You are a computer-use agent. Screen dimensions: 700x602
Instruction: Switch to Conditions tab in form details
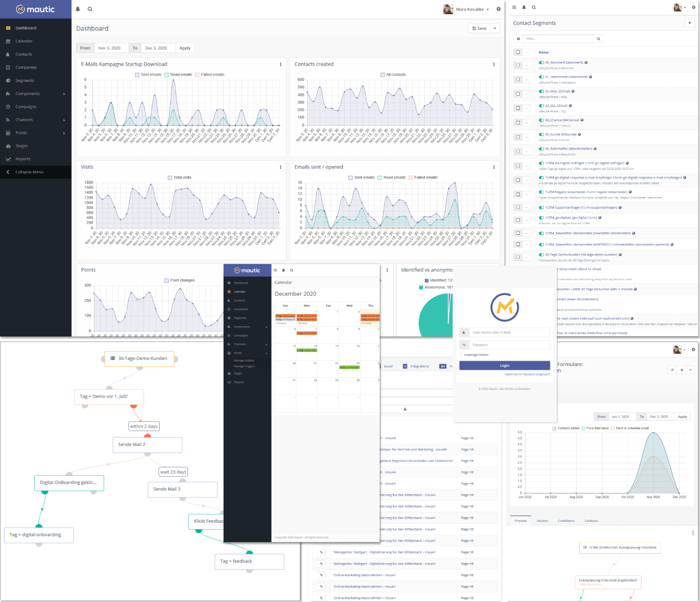pos(566,521)
